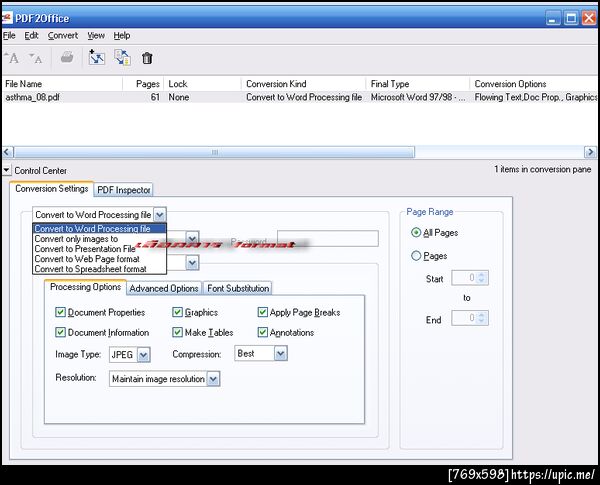This screenshot has width=600, height=485.
Task: Click the File Name column header
Action: tap(62, 84)
